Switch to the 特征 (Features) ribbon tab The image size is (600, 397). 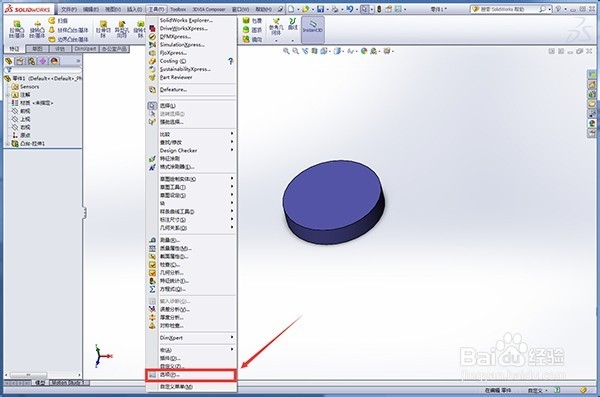[15, 49]
